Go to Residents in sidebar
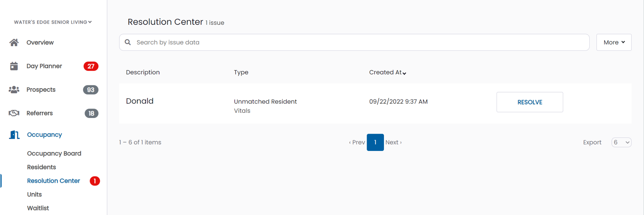Viewport: 644px width, 215px height. (42, 167)
